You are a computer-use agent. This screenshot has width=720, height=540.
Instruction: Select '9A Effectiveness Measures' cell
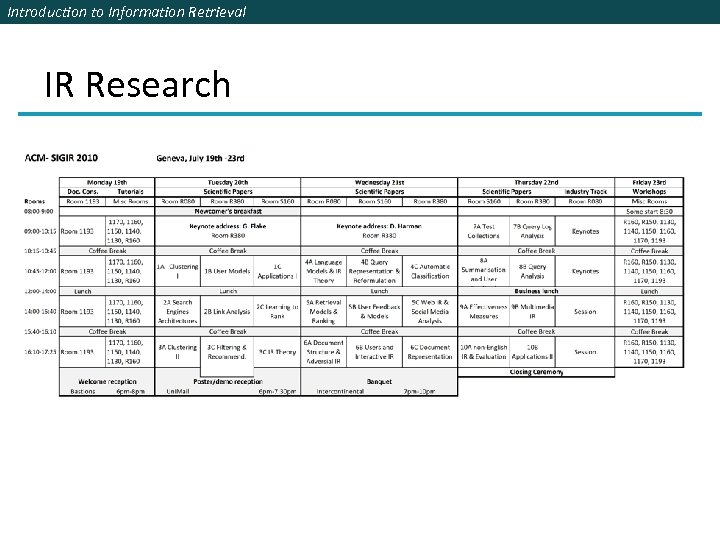pyautogui.click(x=483, y=311)
